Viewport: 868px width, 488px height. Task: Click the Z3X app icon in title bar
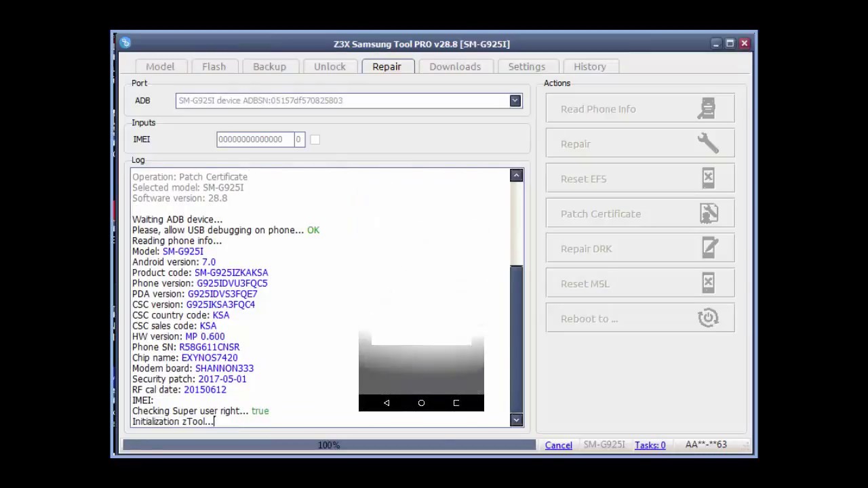click(125, 43)
